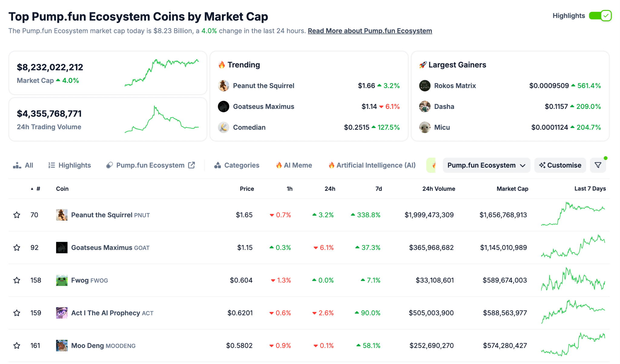Star Peanut the Squirrel as favorite
Screen dimensions: 620x364
pyautogui.click(x=17, y=215)
